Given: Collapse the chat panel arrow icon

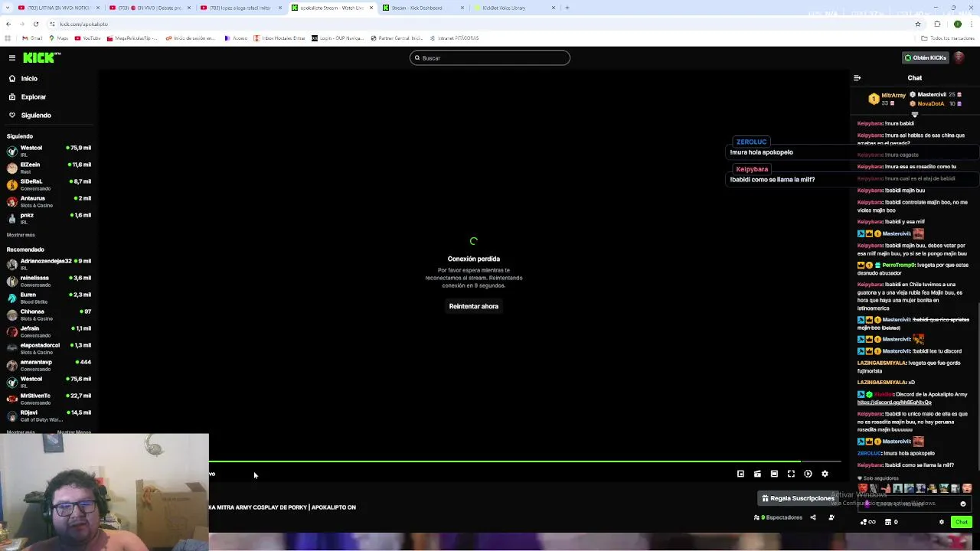Looking at the screenshot, I should pos(857,78).
